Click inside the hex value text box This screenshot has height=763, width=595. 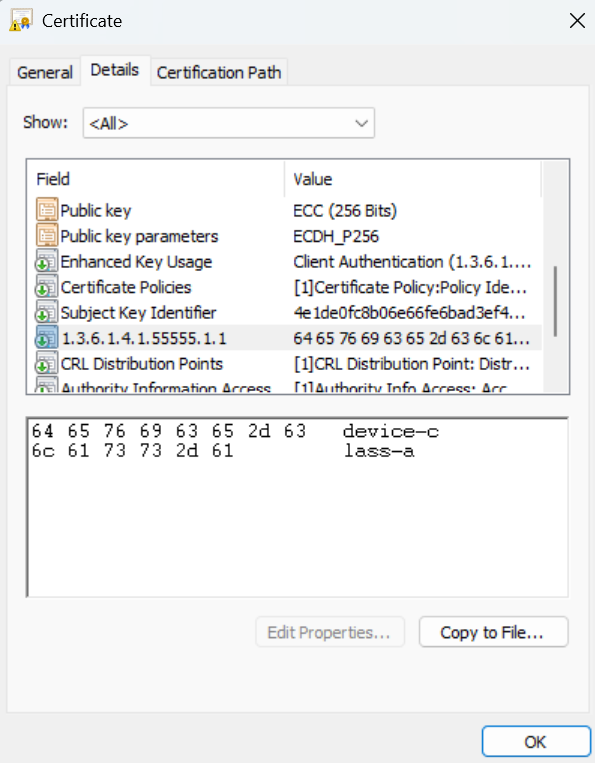point(297,507)
